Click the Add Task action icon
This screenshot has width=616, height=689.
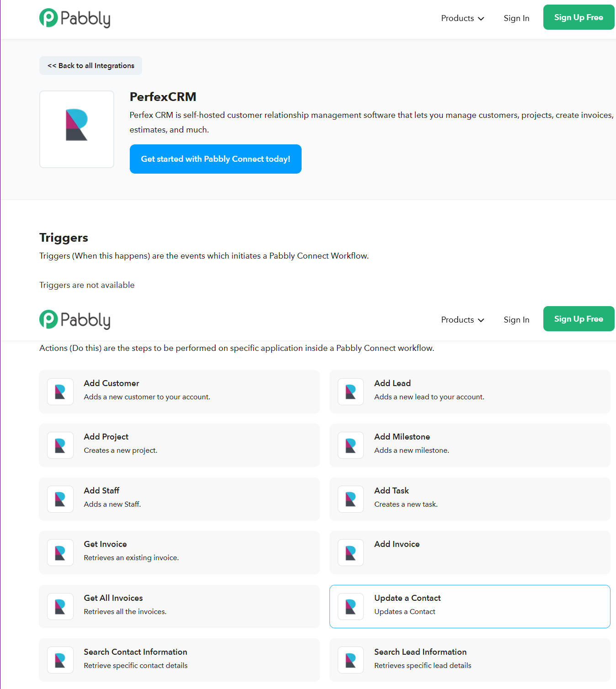351,499
